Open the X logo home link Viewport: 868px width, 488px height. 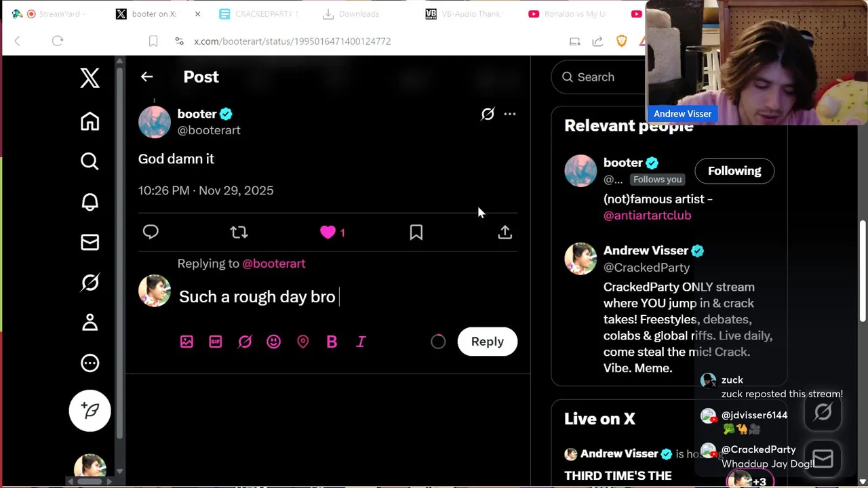tap(90, 77)
